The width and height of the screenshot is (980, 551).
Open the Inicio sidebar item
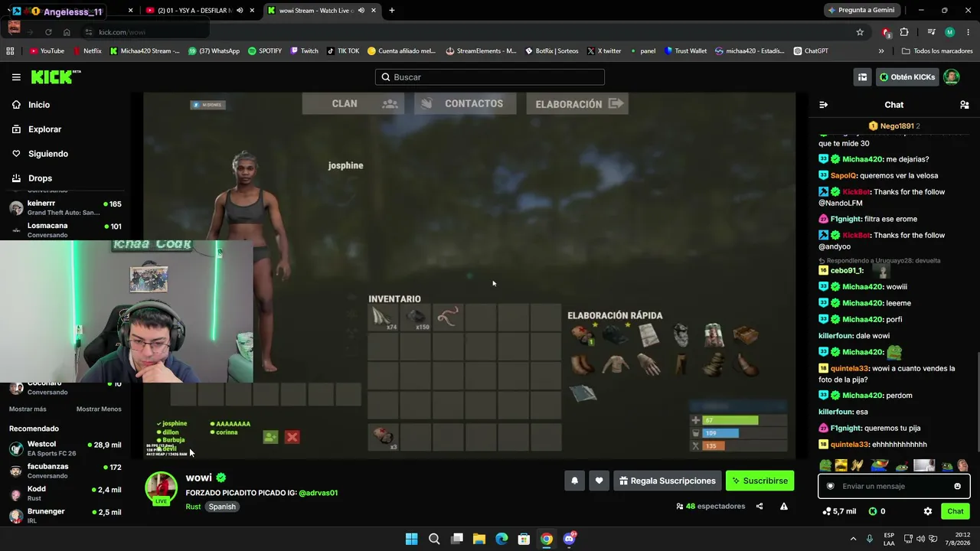39,105
